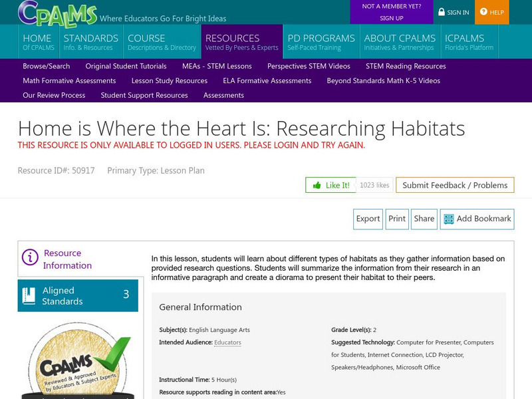The width and height of the screenshot is (532, 399).
Task: Open Lesson Study Resources
Action: 170,80
